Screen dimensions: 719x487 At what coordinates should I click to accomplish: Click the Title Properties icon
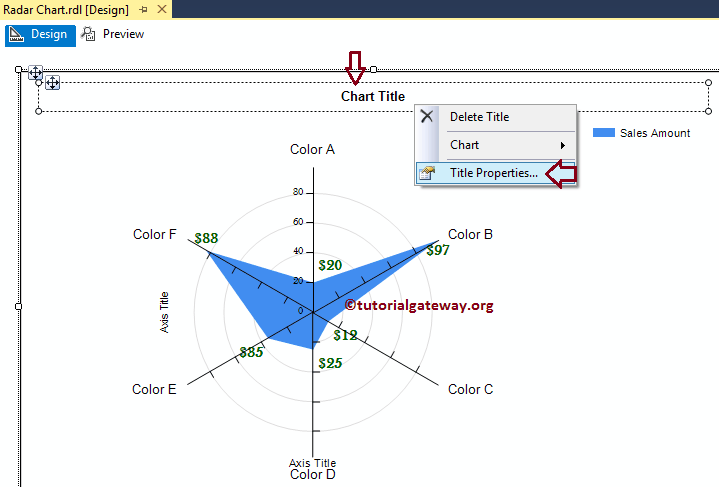(427, 173)
